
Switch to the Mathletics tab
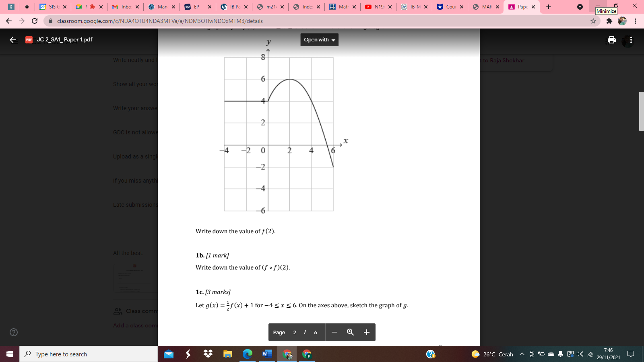pos(342,6)
